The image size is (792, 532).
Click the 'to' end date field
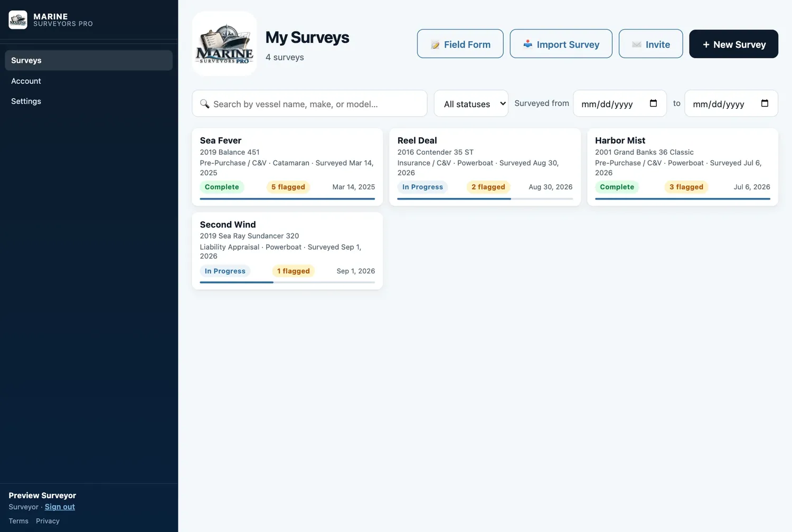click(x=731, y=103)
